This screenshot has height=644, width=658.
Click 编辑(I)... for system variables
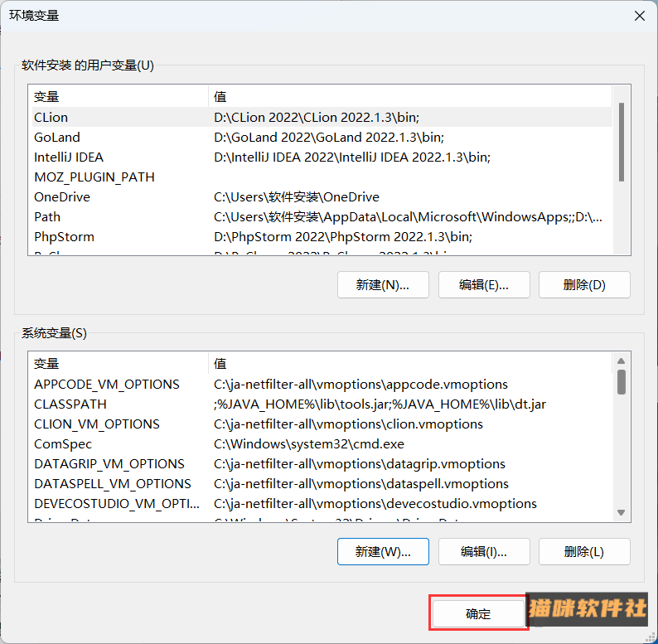pyautogui.click(x=484, y=552)
